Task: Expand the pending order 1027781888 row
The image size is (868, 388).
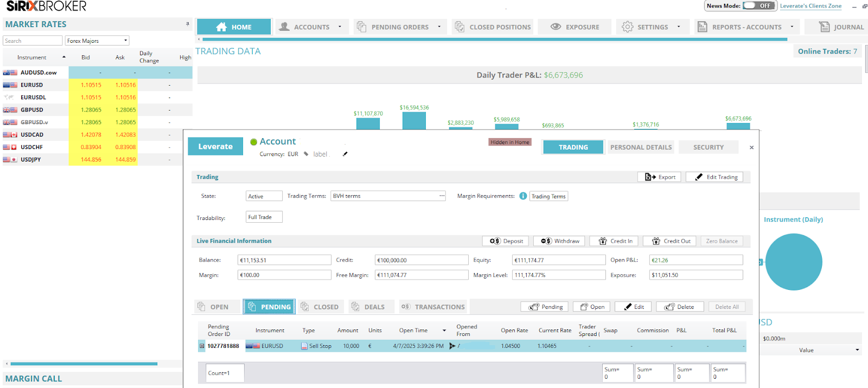Action: point(202,346)
